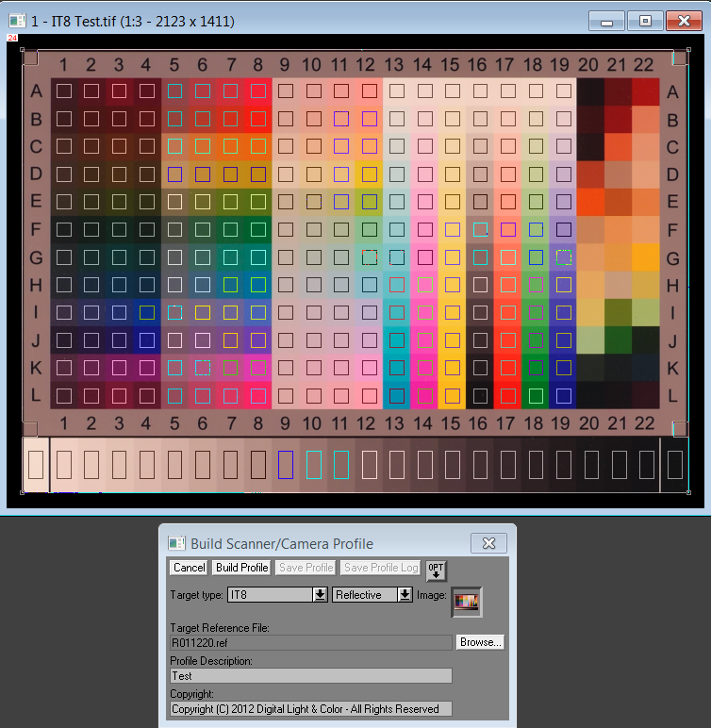Click the IT8 image thumbnail button
Viewport: 711px width, 728px height.
tap(467, 602)
